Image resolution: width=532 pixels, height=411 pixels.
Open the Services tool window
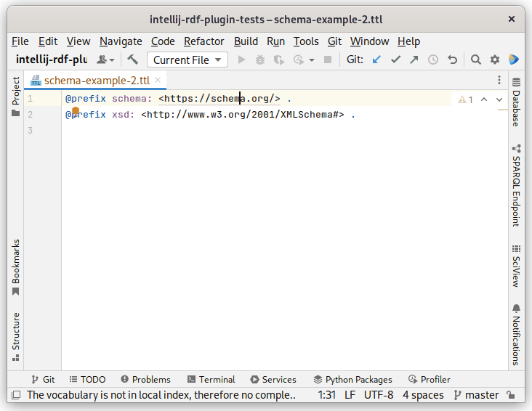pos(273,380)
